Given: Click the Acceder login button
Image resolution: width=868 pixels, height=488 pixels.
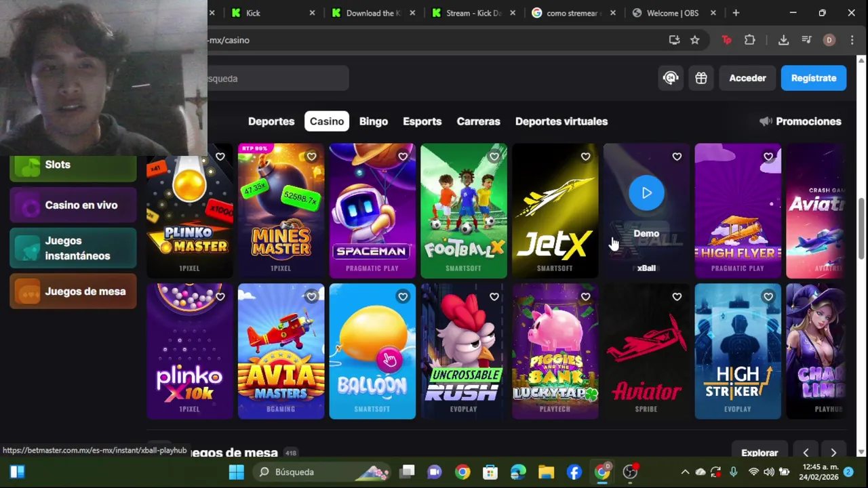Looking at the screenshot, I should click(747, 78).
